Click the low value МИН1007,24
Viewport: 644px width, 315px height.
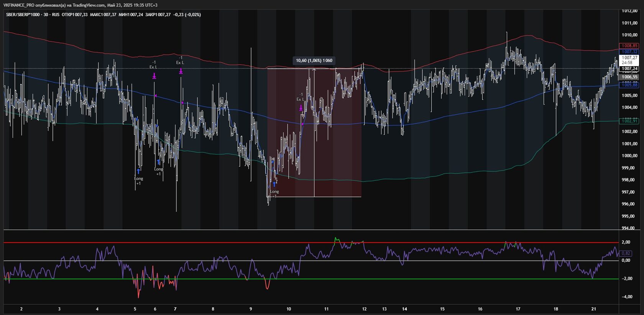[x=131, y=15]
